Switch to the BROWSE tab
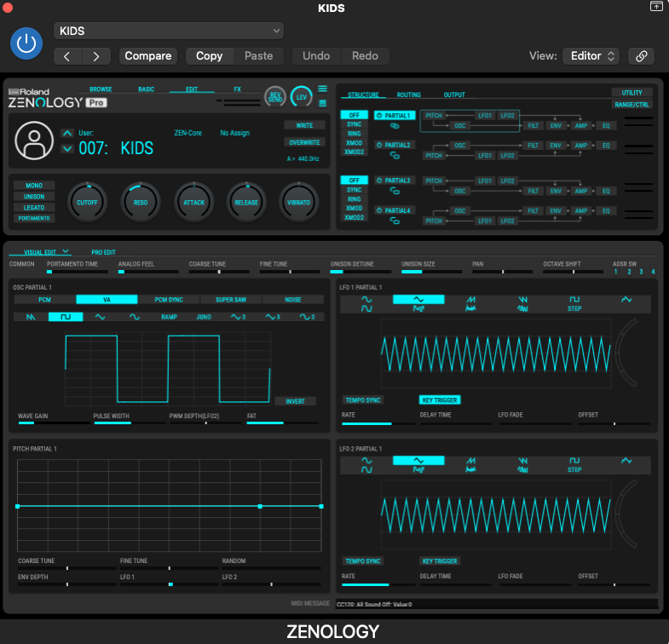669x644 pixels. point(101,89)
